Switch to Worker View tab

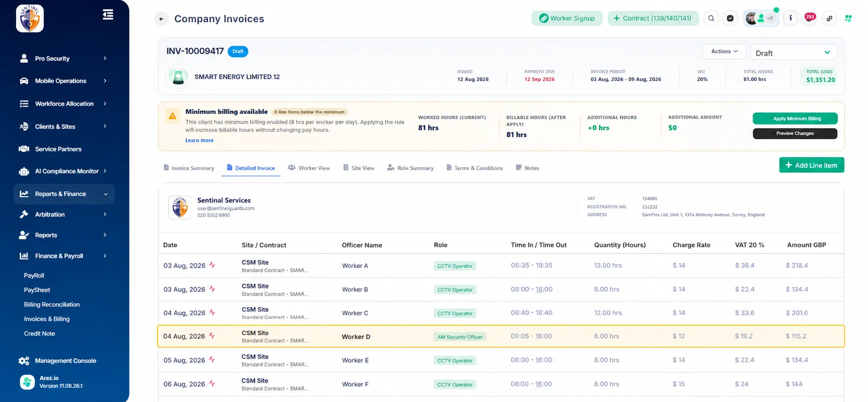(x=309, y=168)
